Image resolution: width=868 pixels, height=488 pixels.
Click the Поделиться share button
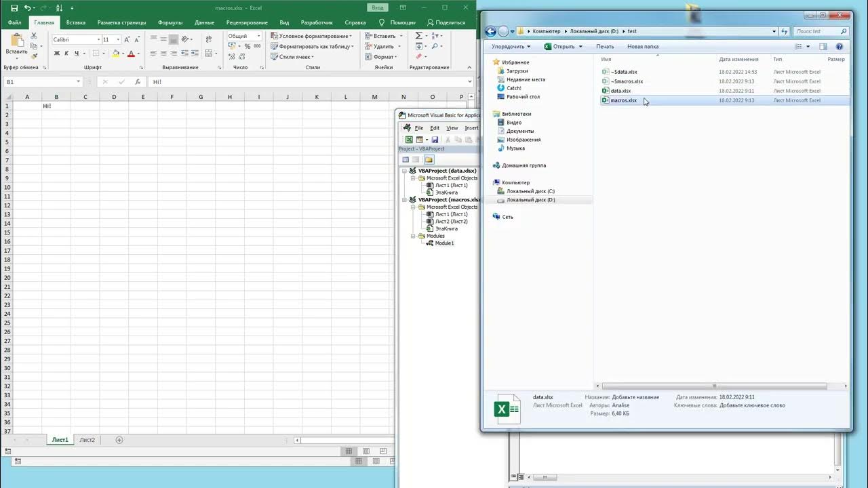click(x=446, y=22)
